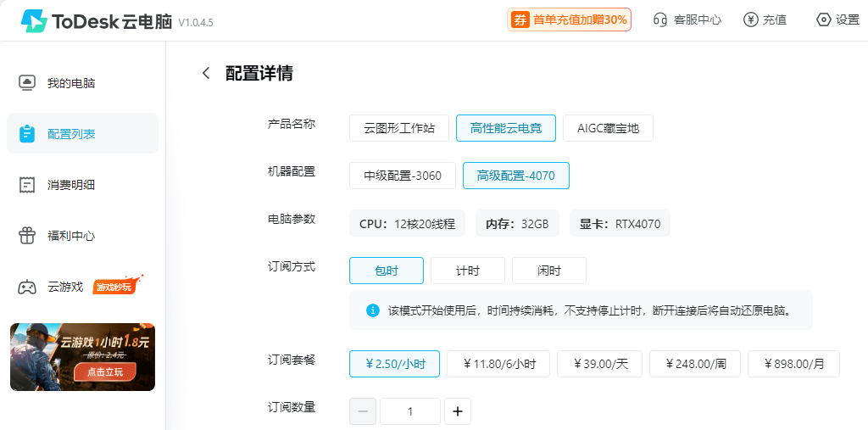Click the ToDesk logo icon
Image resolution: width=868 pixels, height=430 pixels.
[x=34, y=20]
